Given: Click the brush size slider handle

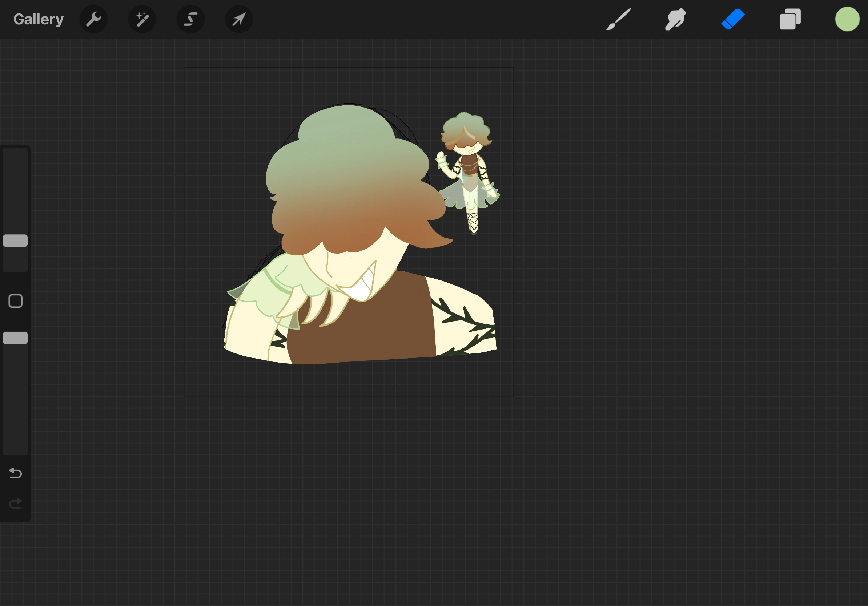Looking at the screenshot, I should [16, 241].
